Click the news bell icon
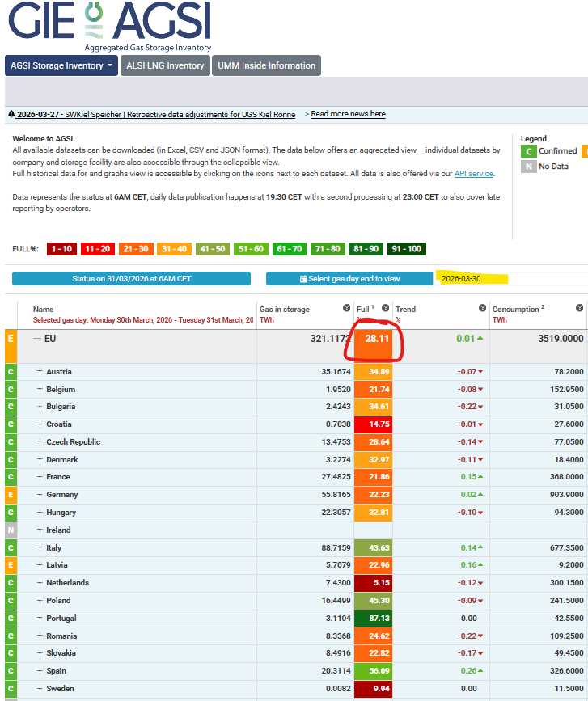Image resolution: width=588 pixels, height=701 pixels. point(11,114)
